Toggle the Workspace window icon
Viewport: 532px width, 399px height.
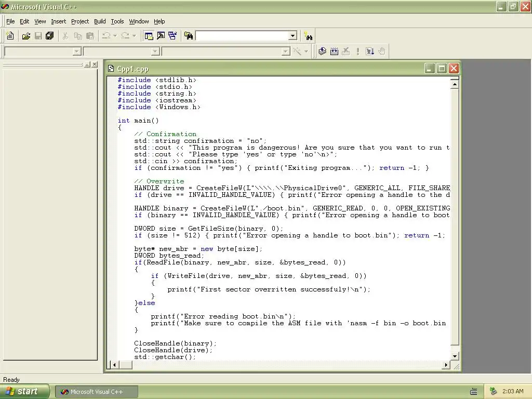(x=149, y=36)
